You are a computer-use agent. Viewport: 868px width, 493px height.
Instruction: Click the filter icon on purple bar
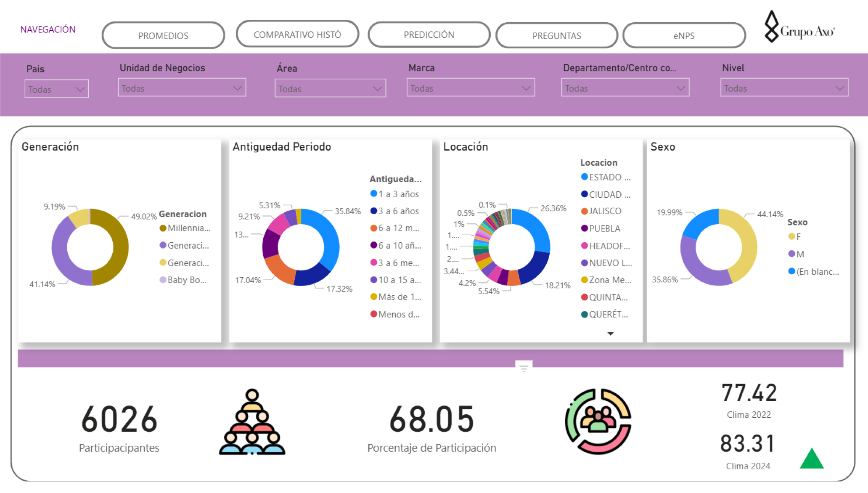524,368
